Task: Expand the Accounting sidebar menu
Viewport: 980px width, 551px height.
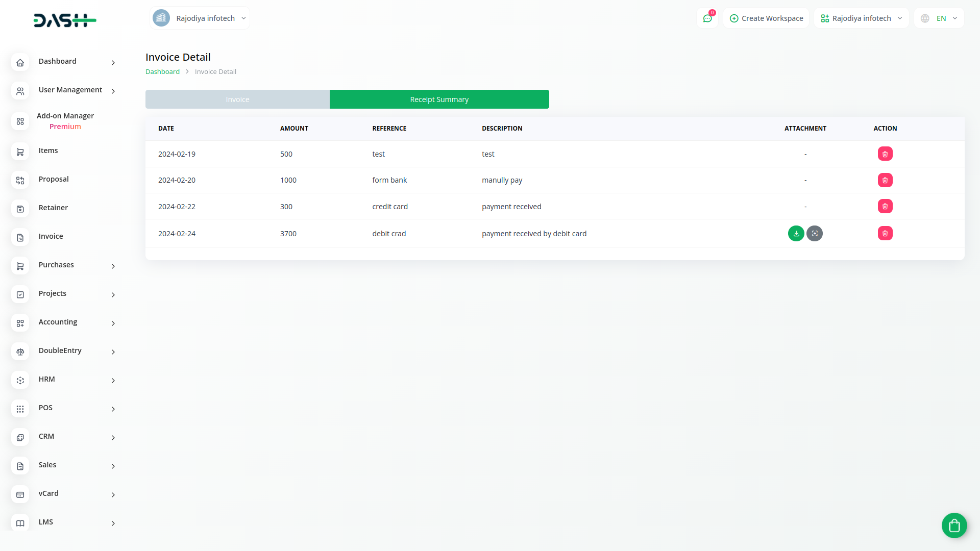Action: point(113,323)
